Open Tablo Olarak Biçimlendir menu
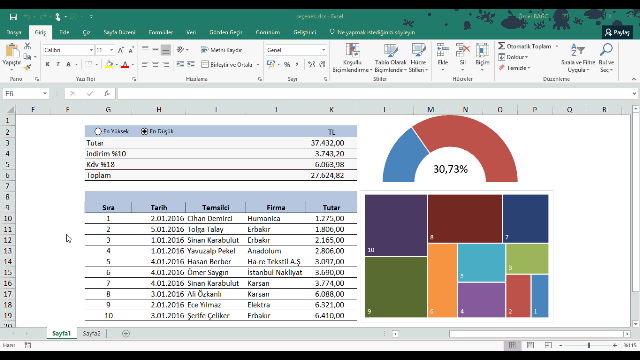This screenshot has height=360, width=640. (391, 58)
